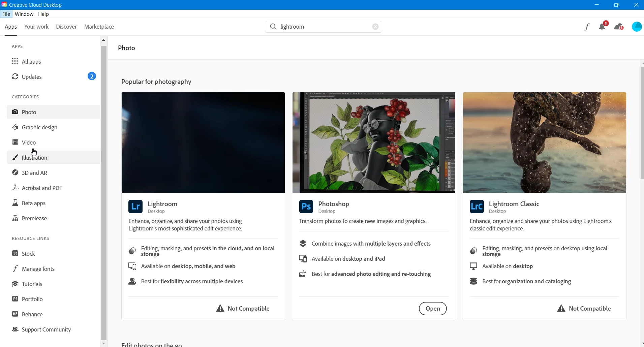644x347 pixels.
Task: Click the Lightroom Classic card preview image
Action: [x=545, y=143]
